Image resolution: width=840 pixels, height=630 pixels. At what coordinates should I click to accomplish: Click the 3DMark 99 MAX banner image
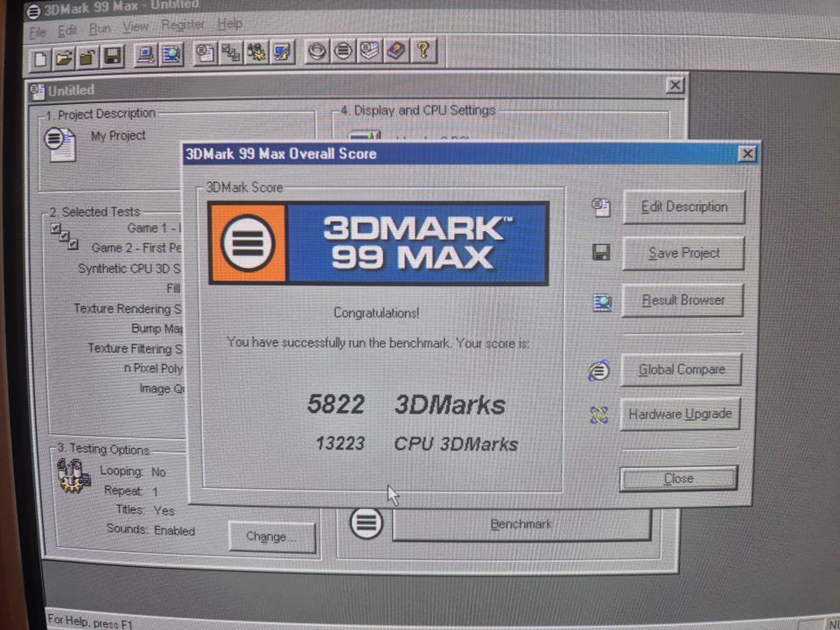coord(378,242)
